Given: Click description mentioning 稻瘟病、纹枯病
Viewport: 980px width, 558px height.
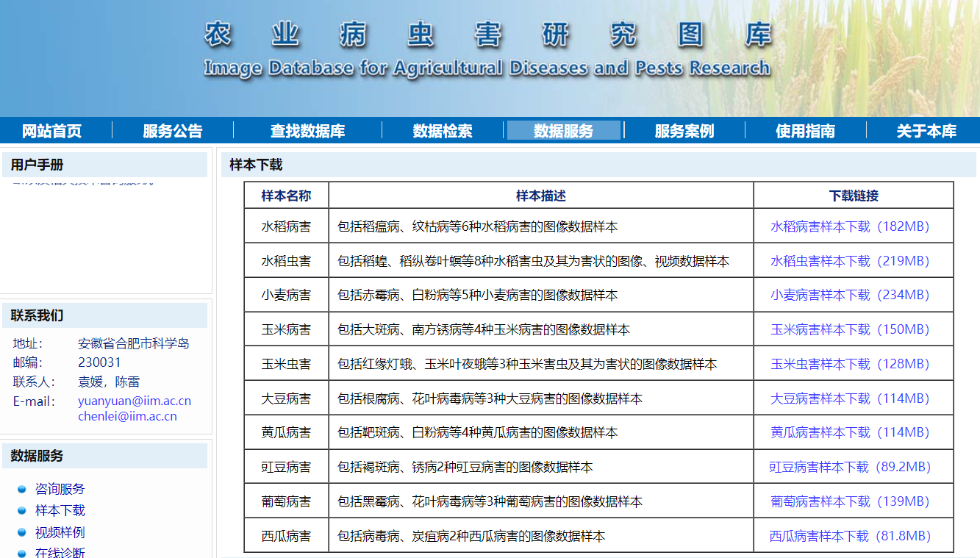Looking at the screenshot, I should pyautogui.click(x=477, y=226).
